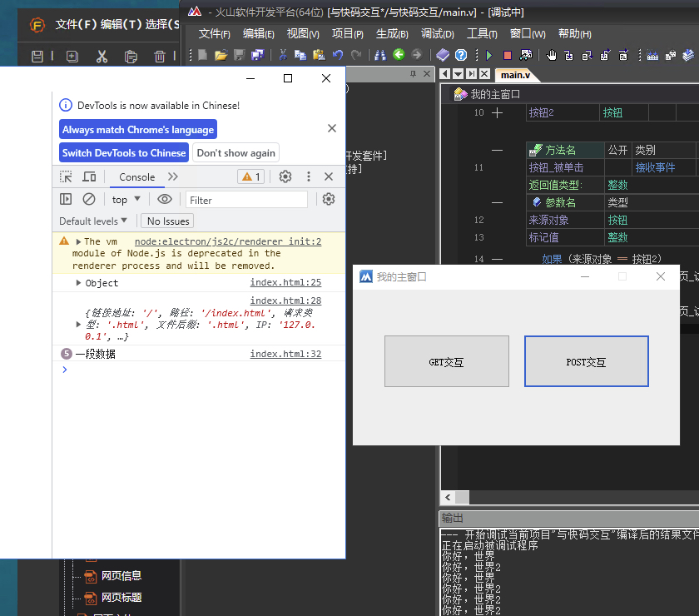Click the GET交互 button
The width and height of the screenshot is (699, 616).
447,361
